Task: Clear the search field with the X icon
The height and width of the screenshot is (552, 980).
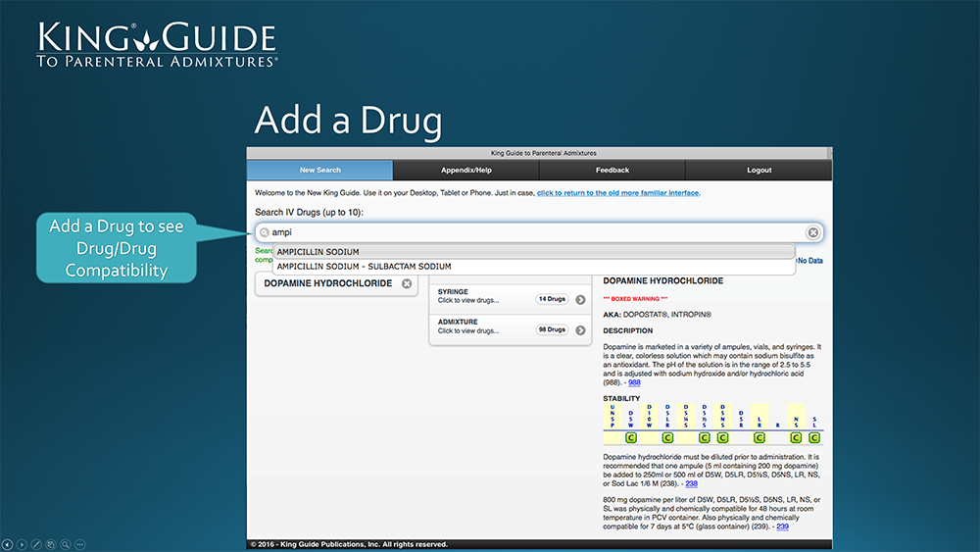Action: point(812,232)
